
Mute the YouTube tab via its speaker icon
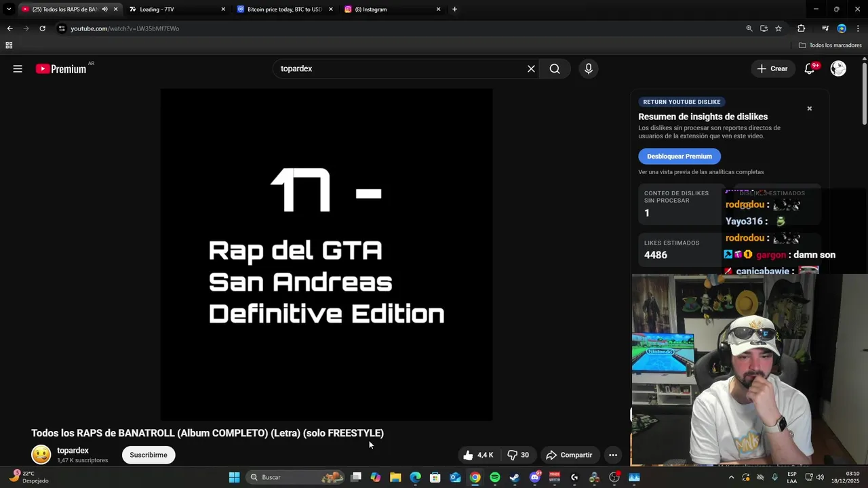click(104, 9)
